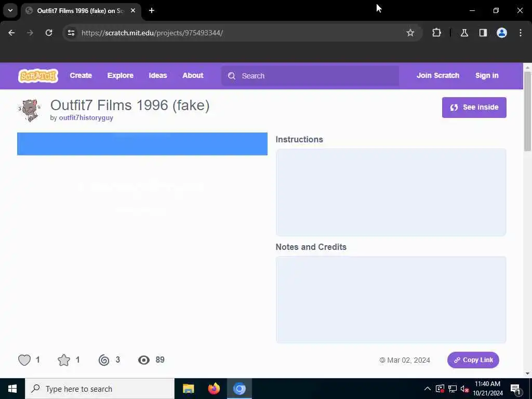Click the page vertical scrollbar thumb
The height and width of the screenshot is (399, 532).
pos(527,111)
